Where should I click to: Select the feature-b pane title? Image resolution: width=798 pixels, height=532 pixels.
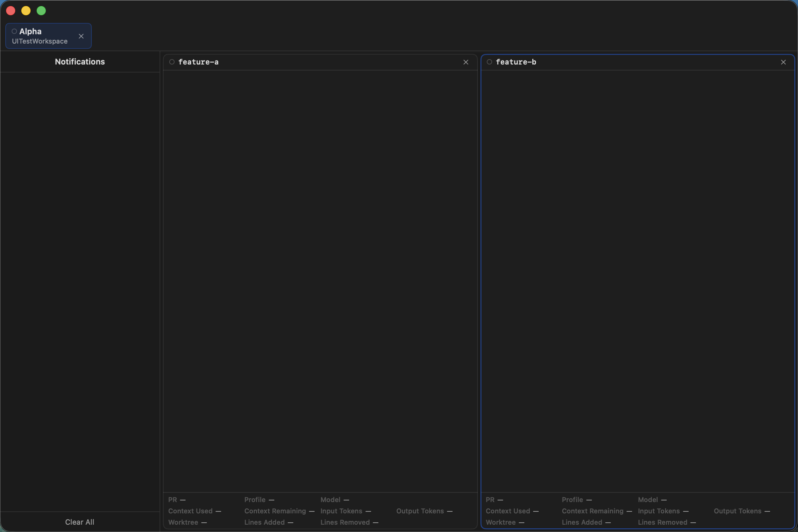(516, 62)
